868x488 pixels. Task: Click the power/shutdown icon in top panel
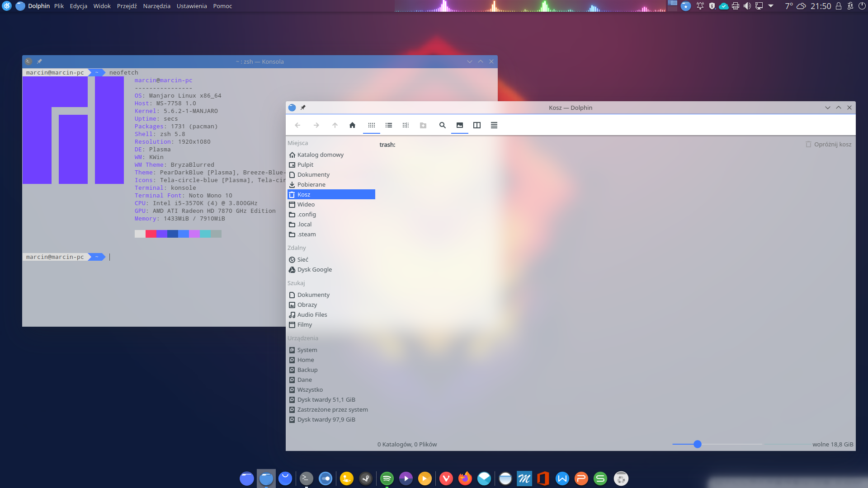click(862, 6)
